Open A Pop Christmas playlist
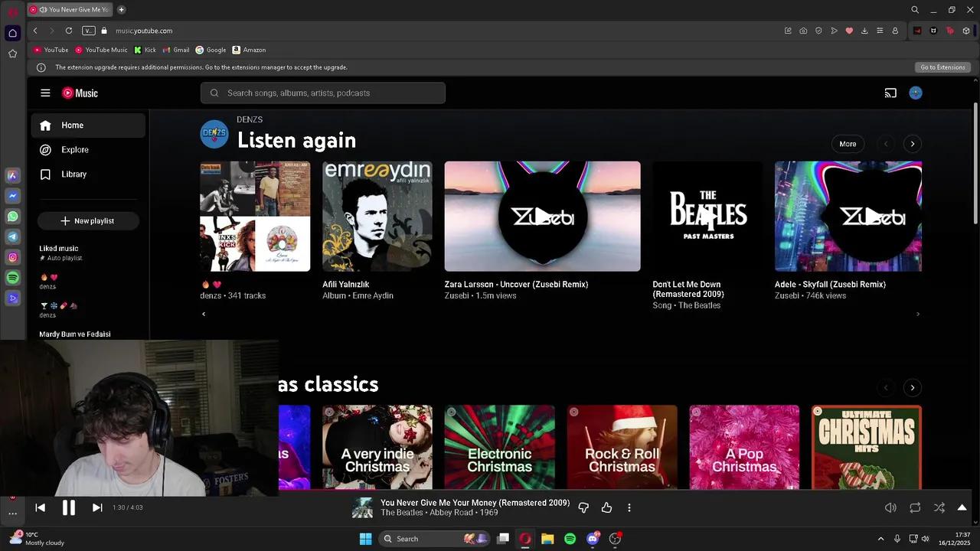This screenshot has height=551, width=980. click(x=744, y=447)
